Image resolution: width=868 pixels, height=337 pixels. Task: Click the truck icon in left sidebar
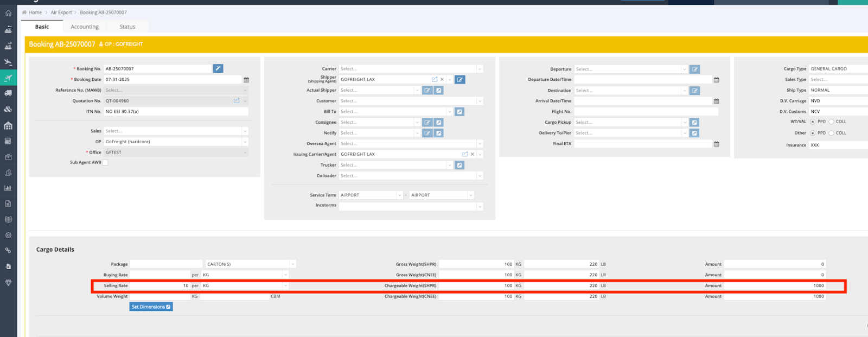pos(8,93)
